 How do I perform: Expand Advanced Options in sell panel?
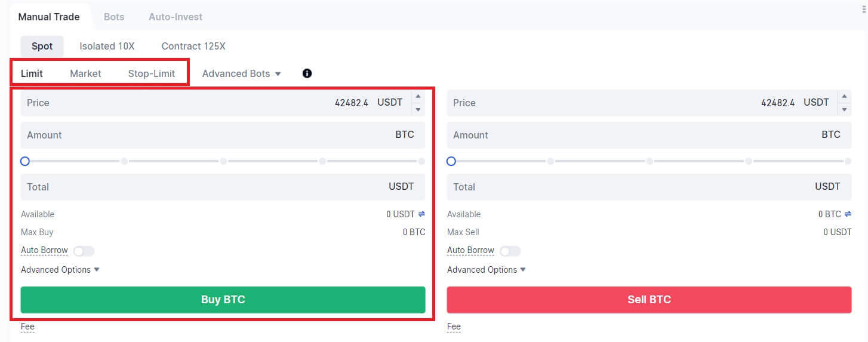pos(486,270)
